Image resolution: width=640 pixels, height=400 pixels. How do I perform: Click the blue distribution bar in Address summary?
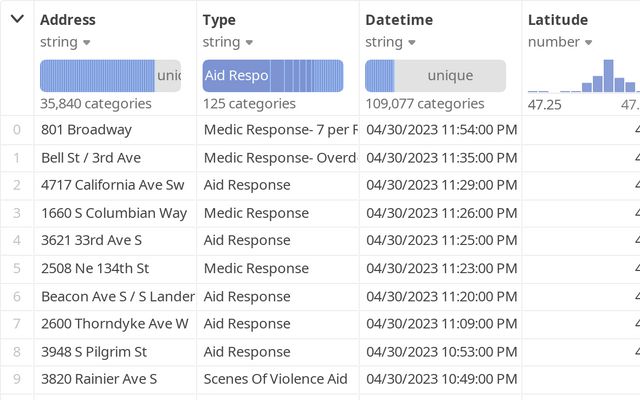click(97, 76)
